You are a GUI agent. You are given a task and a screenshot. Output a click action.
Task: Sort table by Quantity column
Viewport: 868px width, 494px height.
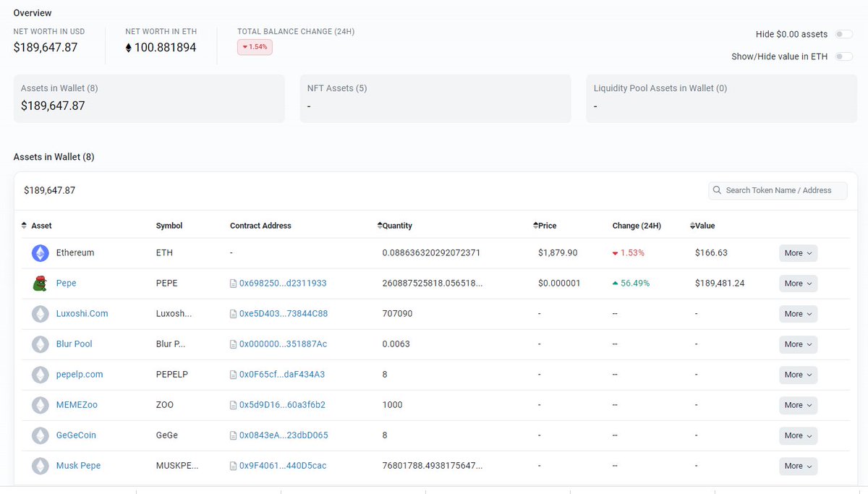coord(396,226)
